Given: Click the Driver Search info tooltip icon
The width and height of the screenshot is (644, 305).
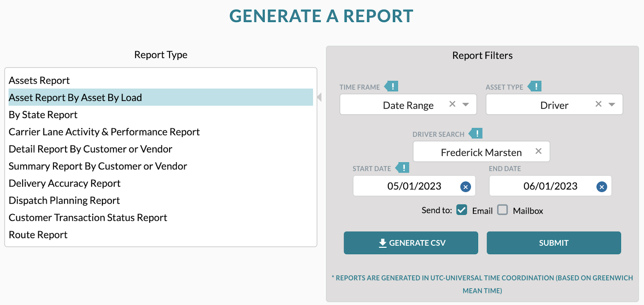Looking at the screenshot, I should click(x=476, y=133).
